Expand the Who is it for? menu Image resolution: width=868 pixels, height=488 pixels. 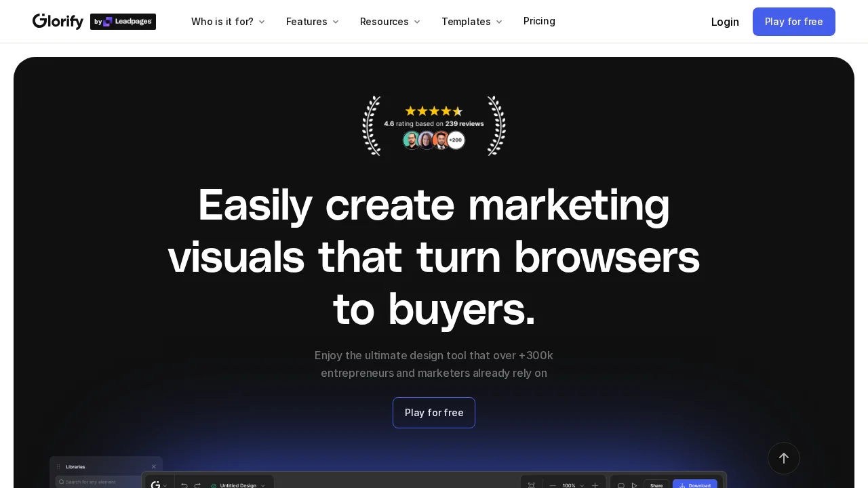[228, 22]
